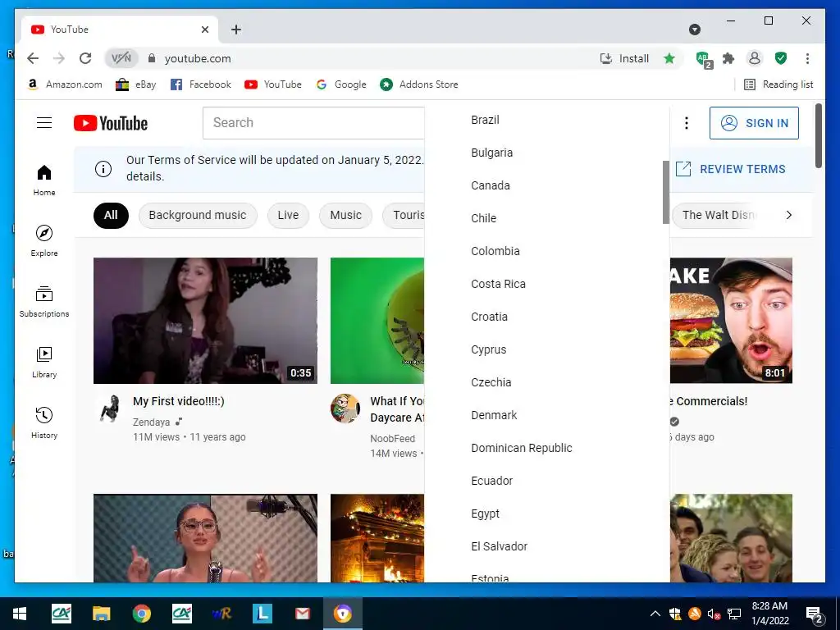Choose Denmark from country list
Image resolution: width=840 pixels, height=630 pixels.
click(546, 415)
